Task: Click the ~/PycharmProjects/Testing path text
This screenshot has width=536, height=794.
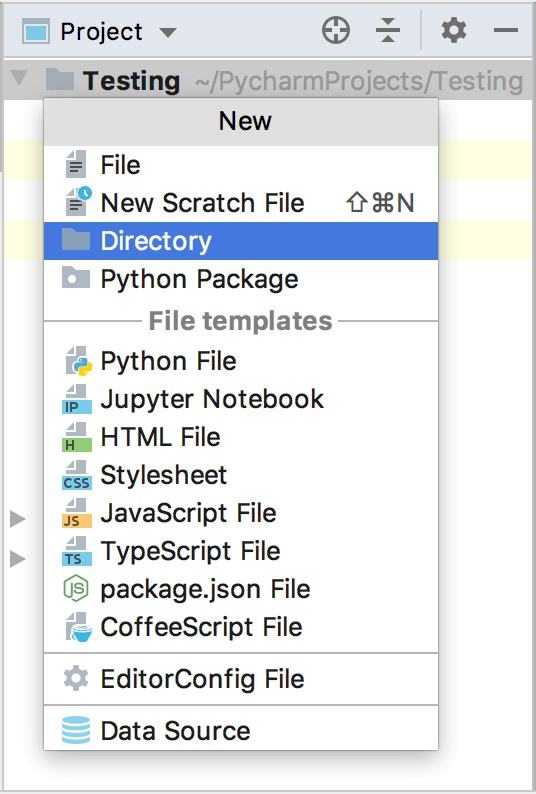Action: click(359, 81)
